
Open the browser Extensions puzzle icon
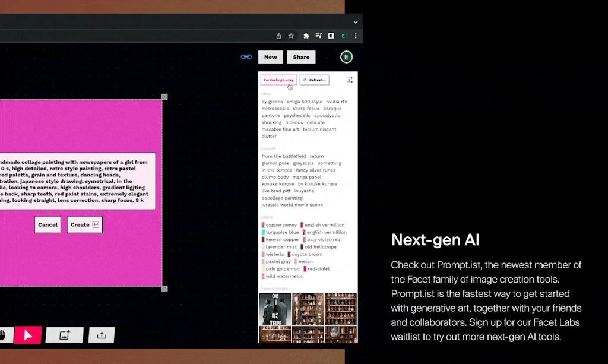(x=305, y=36)
